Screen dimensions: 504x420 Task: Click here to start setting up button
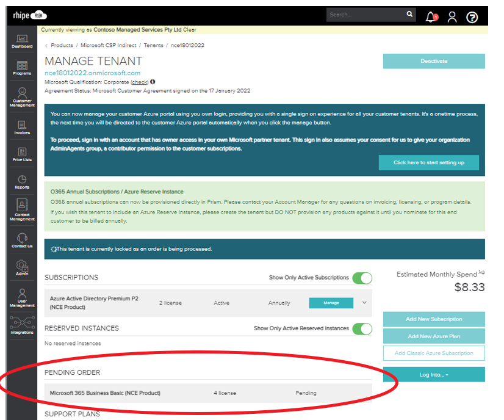[x=429, y=163]
